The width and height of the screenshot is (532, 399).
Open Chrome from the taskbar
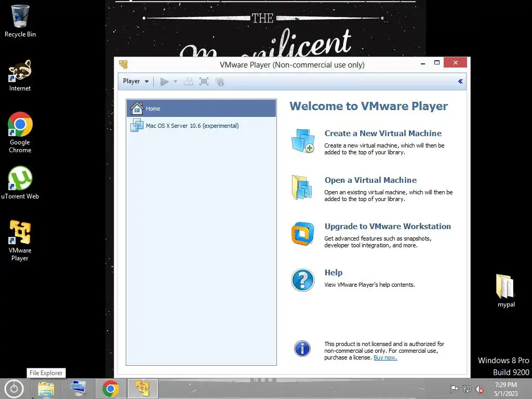click(110, 389)
